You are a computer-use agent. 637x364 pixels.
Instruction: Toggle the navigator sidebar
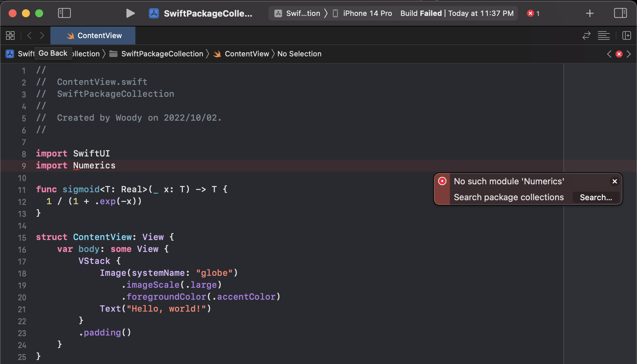click(64, 13)
